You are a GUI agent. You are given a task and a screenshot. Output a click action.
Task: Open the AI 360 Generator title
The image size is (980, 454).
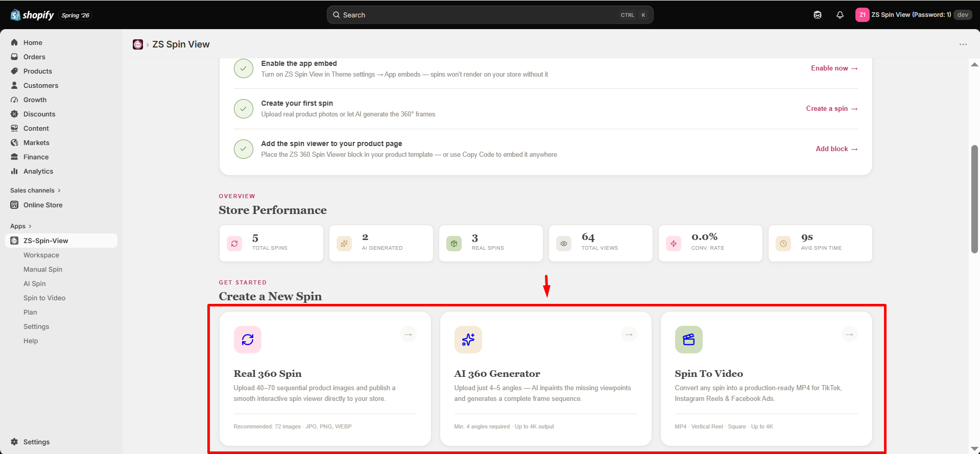tap(497, 374)
